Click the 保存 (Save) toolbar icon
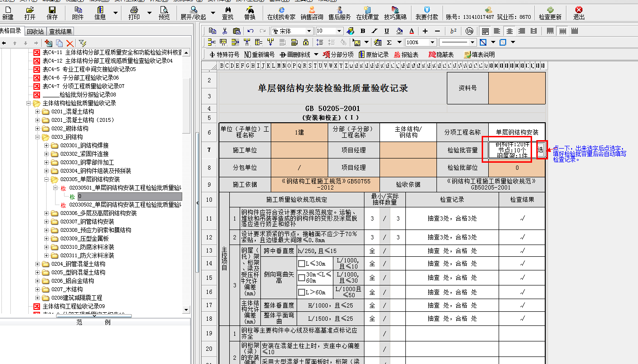Image resolution: width=638 pixels, height=364 pixels. [x=52, y=13]
